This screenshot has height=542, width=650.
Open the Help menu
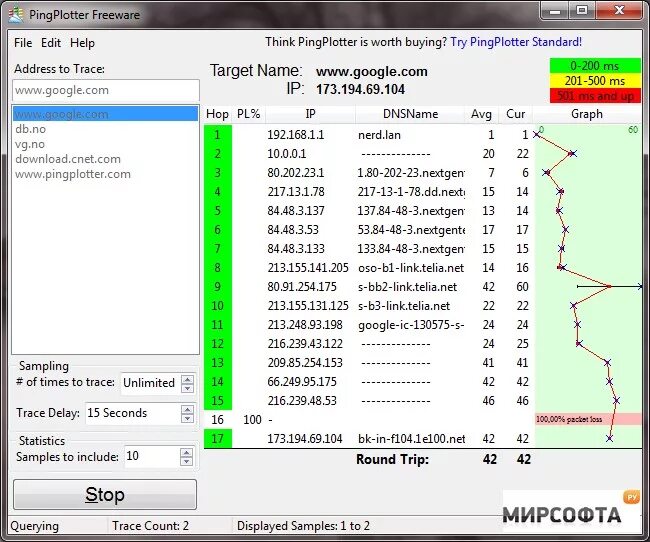pos(82,43)
